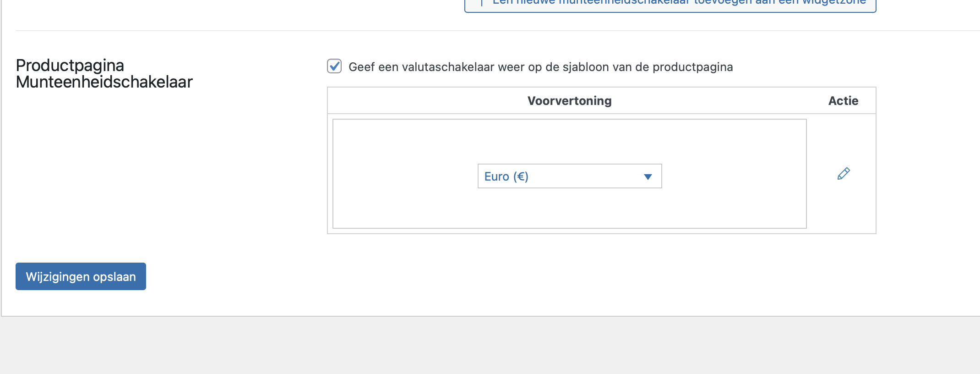Click the blank preview space below the Euro dropdown
The height and width of the screenshot is (374, 980).
(x=569, y=209)
